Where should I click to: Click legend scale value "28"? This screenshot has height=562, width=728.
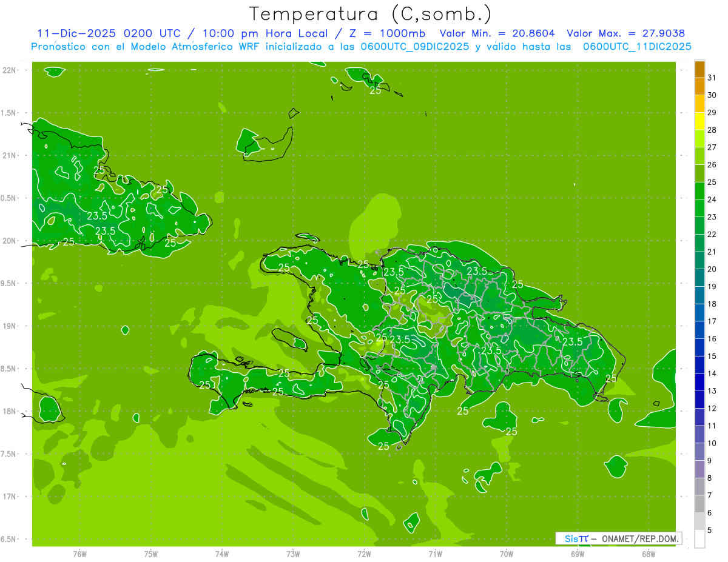pyautogui.click(x=712, y=130)
